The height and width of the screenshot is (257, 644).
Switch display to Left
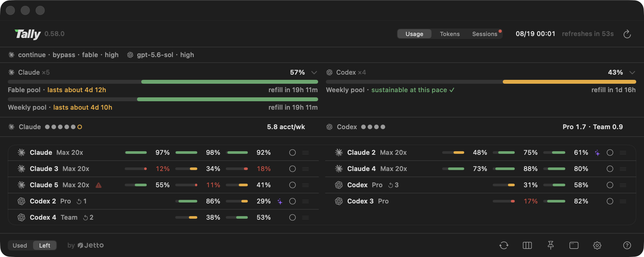point(45,245)
